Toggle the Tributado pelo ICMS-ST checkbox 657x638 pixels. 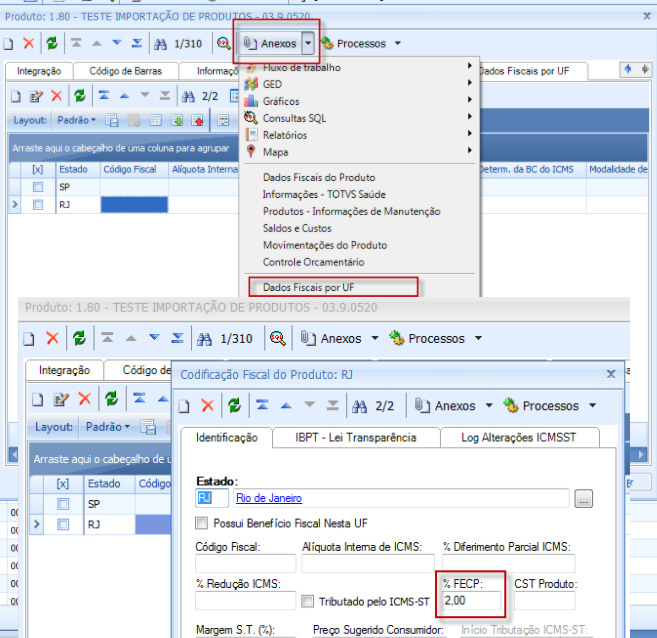coord(308,601)
